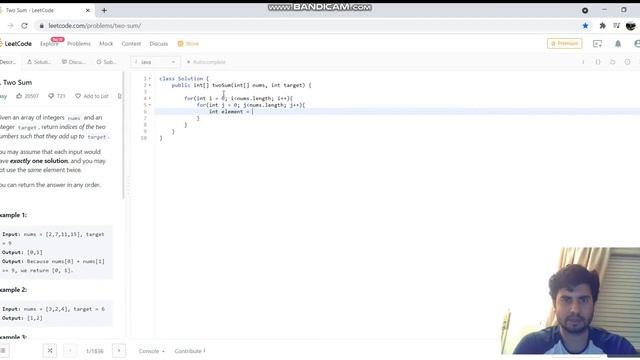Viewport: 640px width, 360px height.
Task: Switch to the Submissions tab
Action: [x=106, y=62]
